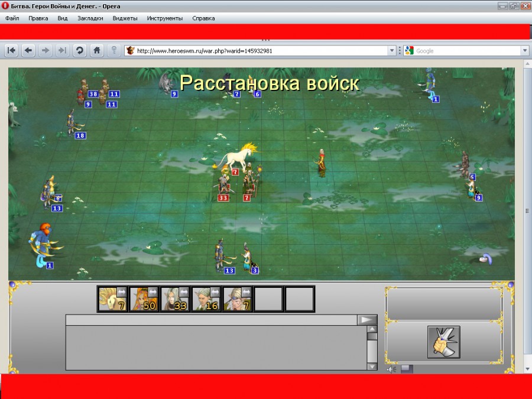Click the red-robed hero on the battlefield
Image resolution: width=532 pixels, height=399 pixels.
coord(321,163)
